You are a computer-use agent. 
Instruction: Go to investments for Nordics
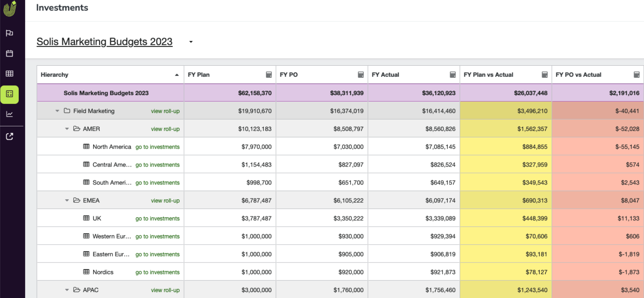coord(157,272)
